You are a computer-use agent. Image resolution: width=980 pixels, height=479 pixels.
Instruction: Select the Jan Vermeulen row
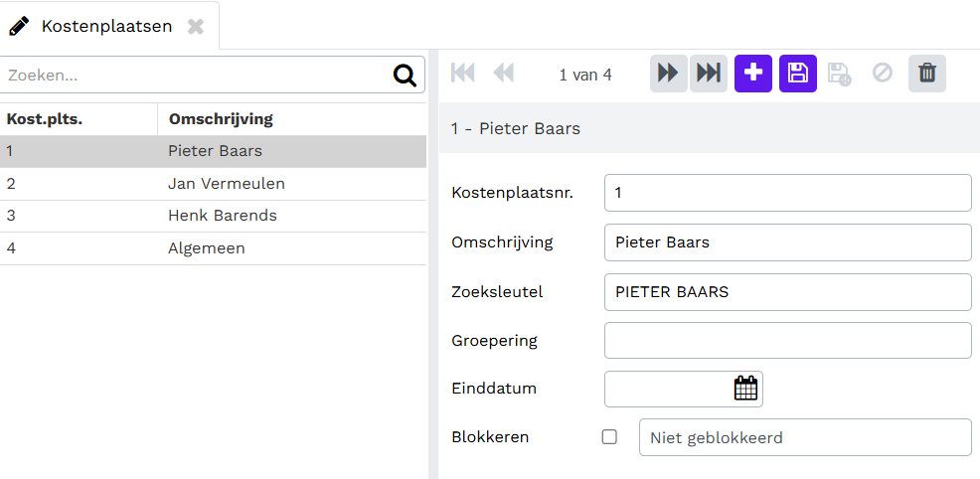click(213, 184)
